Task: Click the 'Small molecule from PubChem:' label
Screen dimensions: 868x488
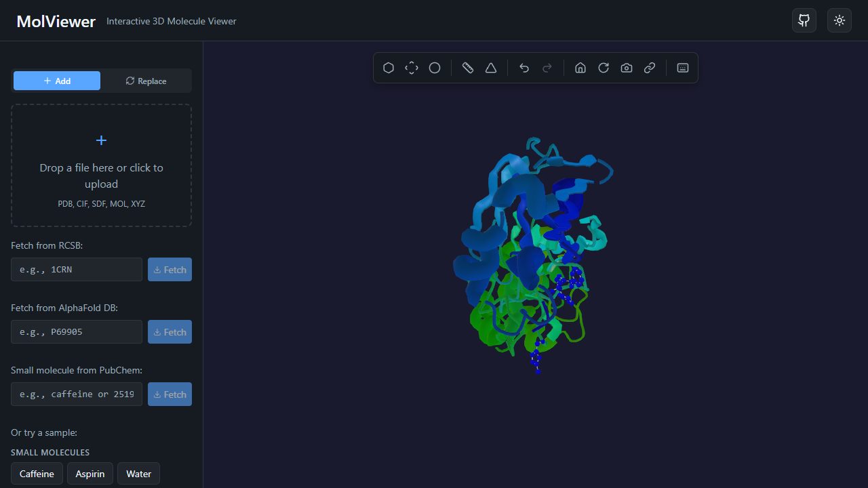Action: 77,370
